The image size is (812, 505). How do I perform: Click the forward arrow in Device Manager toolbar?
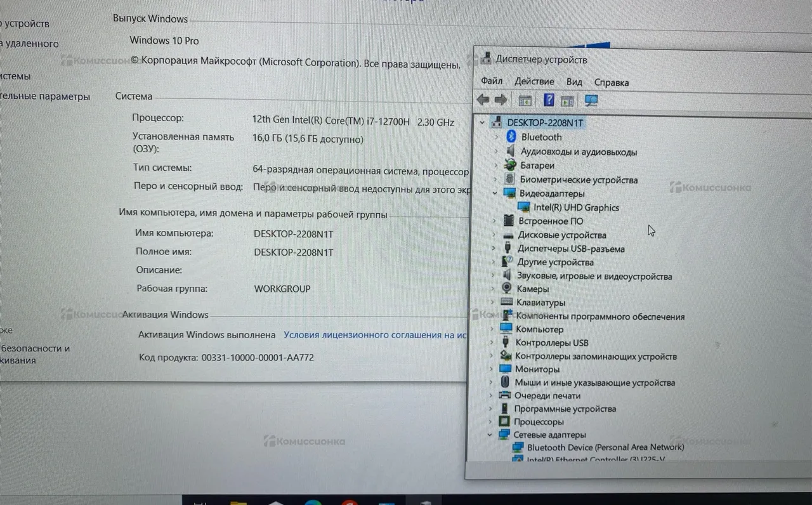pyautogui.click(x=501, y=100)
